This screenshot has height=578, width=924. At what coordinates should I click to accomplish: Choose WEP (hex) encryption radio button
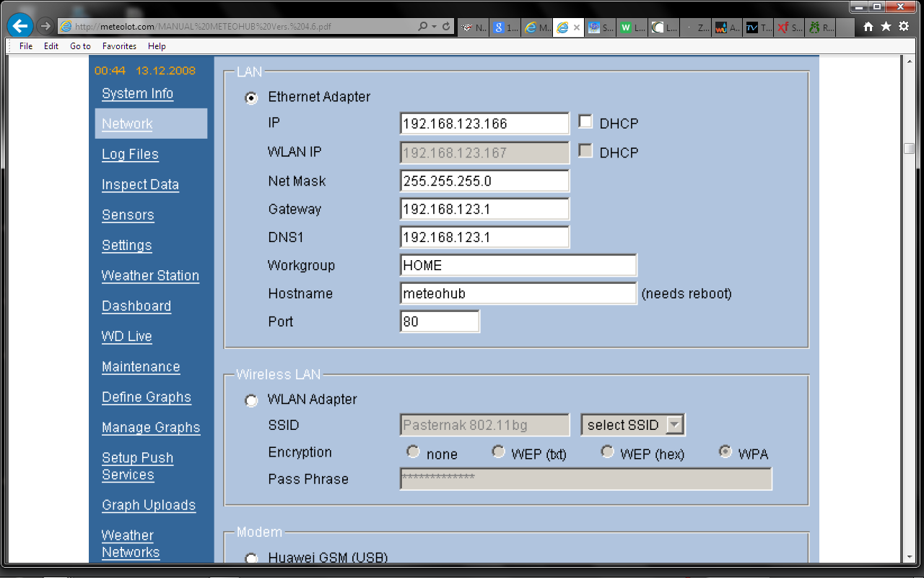tap(607, 452)
